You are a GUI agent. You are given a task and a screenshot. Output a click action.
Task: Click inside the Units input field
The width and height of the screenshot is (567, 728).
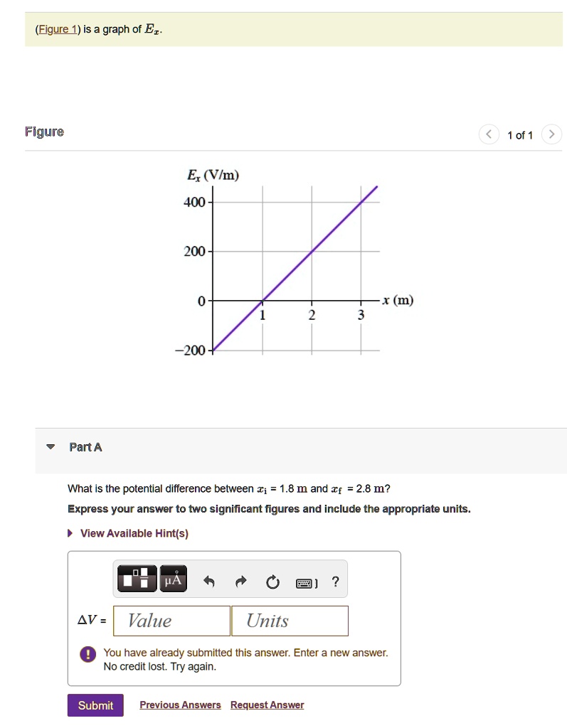click(x=289, y=621)
